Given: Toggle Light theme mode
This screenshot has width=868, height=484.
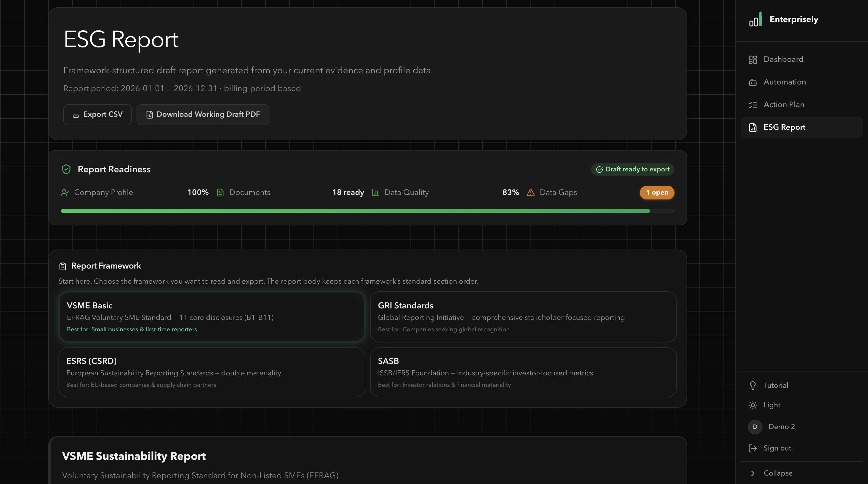Looking at the screenshot, I should [x=771, y=405].
